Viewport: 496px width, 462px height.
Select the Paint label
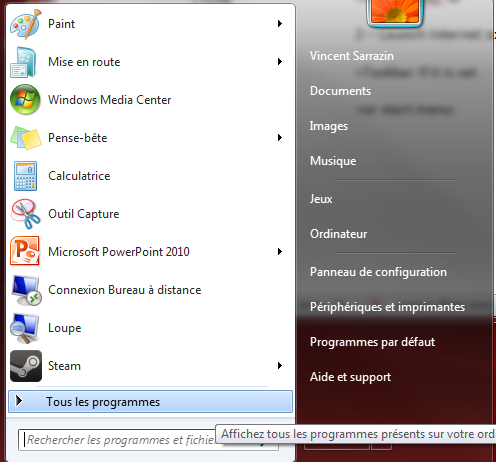(x=61, y=24)
